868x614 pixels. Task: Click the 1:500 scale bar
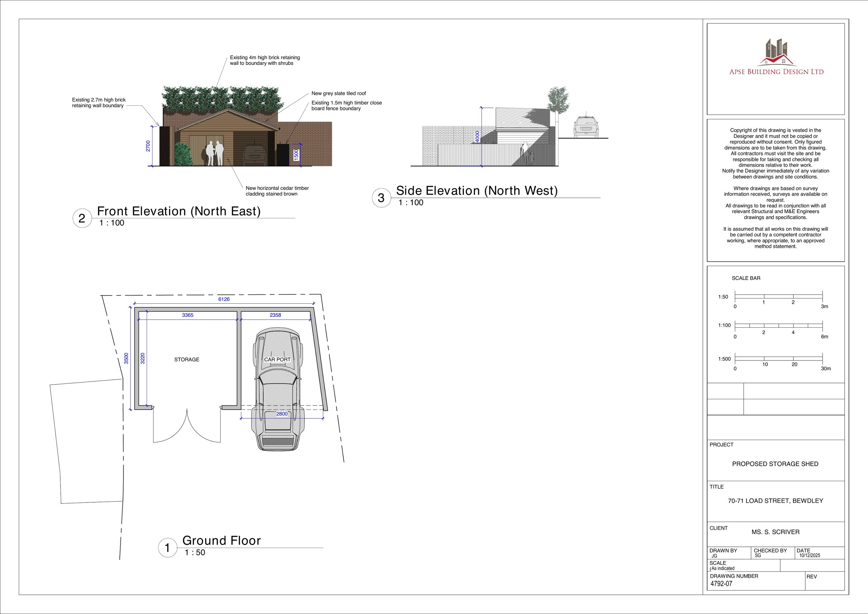tap(778, 359)
